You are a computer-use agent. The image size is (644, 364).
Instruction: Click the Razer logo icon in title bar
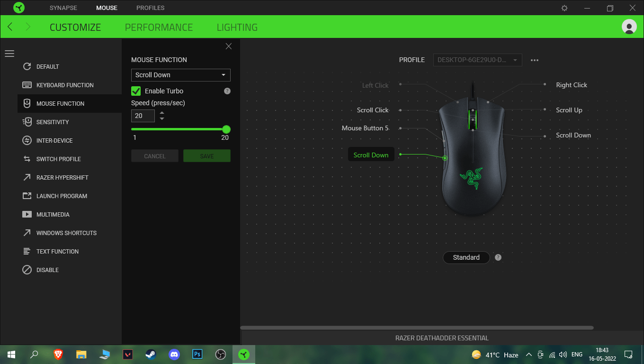pyautogui.click(x=19, y=8)
